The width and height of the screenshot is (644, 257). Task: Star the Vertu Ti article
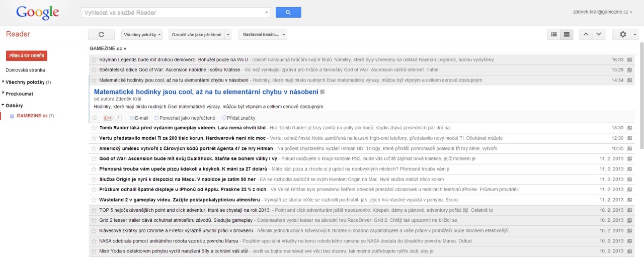(x=94, y=138)
